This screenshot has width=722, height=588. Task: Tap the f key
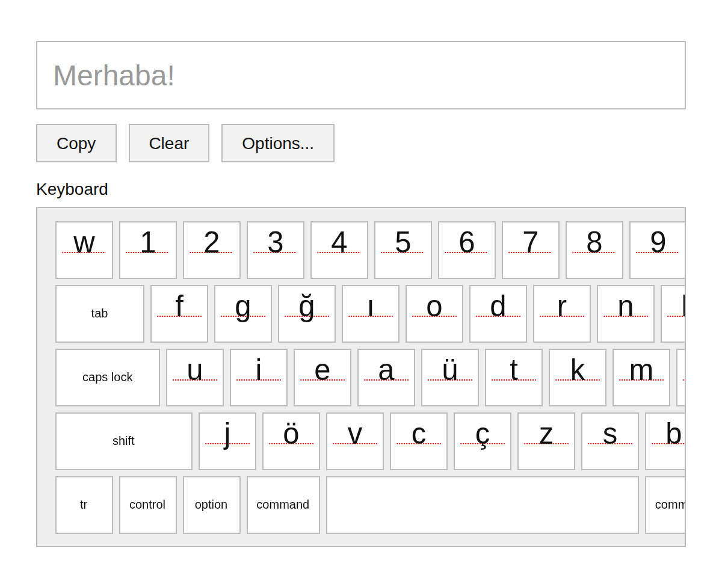tap(179, 314)
